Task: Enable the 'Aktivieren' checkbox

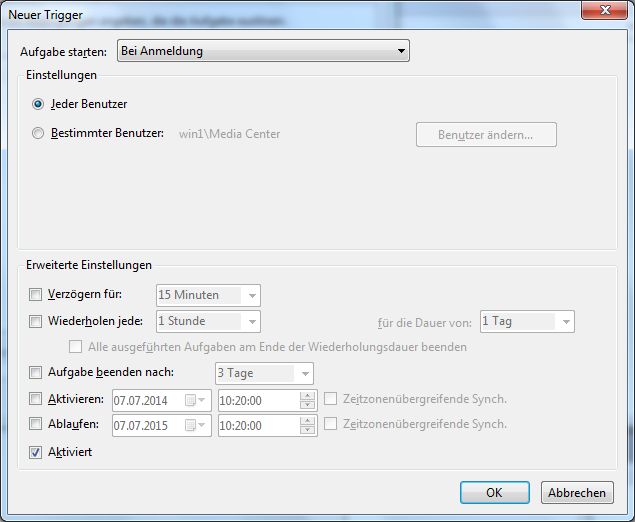Action: (x=35, y=399)
